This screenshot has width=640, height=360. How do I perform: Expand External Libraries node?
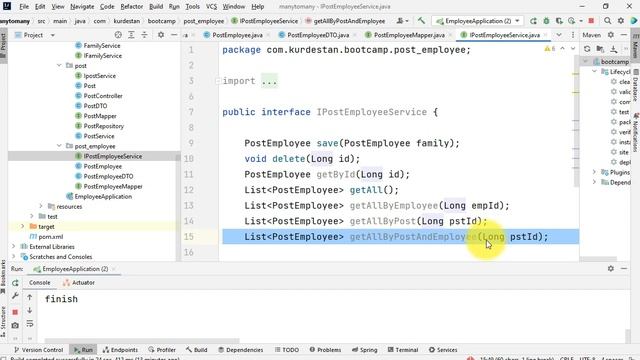pos(14,247)
